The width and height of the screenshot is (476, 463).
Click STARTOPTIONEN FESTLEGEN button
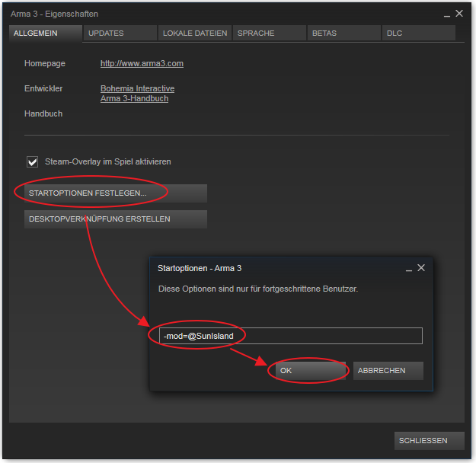point(116,193)
